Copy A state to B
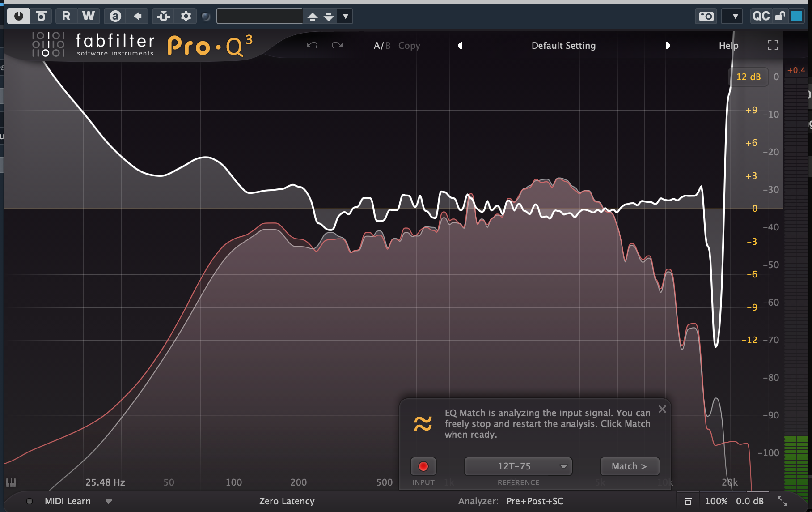812x512 pixels. point(409,46)
